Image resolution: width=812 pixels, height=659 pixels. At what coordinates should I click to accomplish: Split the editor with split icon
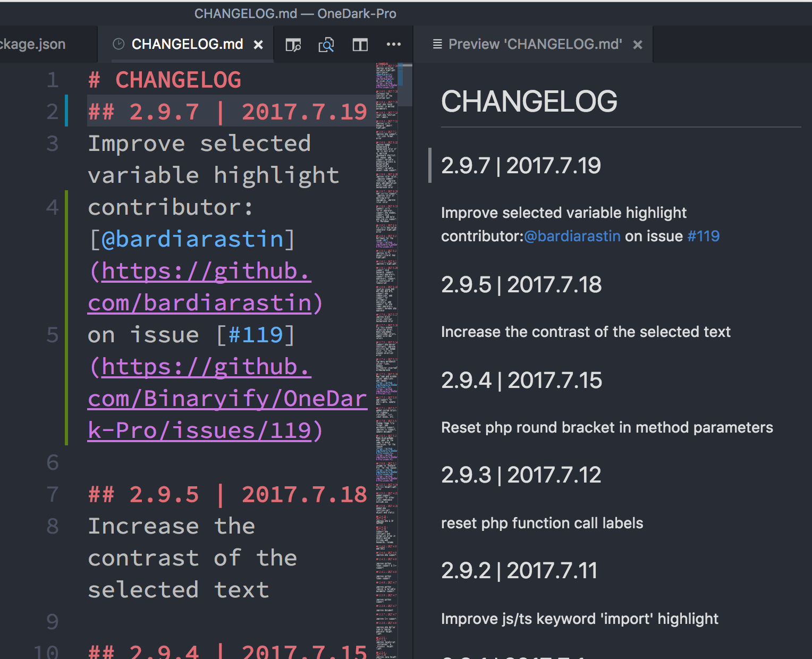(x=360, y=45)
